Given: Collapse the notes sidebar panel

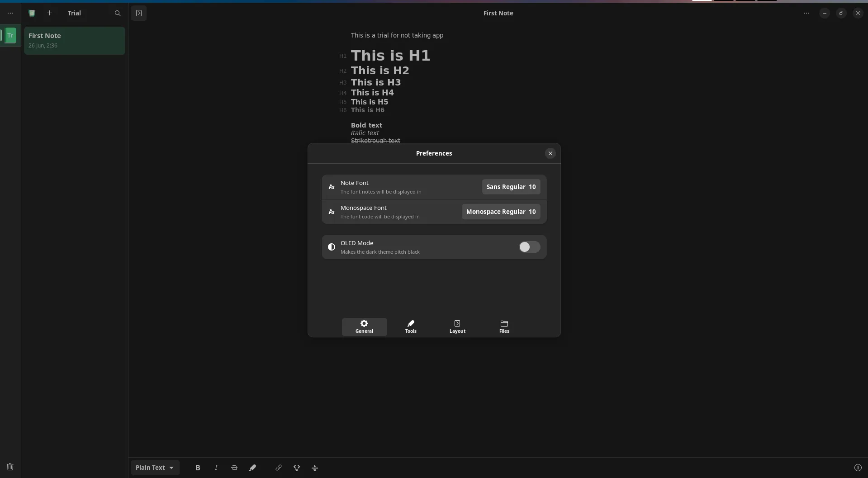Looking at the screenshot, I should tap(139, 13).
